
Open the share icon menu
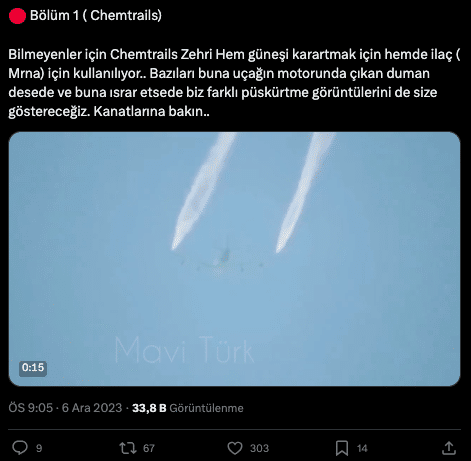(x=449, y=448)
